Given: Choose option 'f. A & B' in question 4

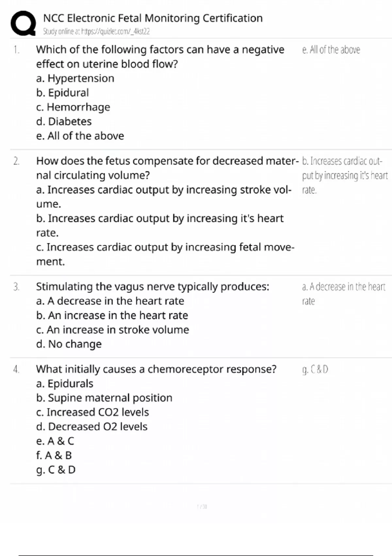Looking at the screenshot, I should (54, 455).
